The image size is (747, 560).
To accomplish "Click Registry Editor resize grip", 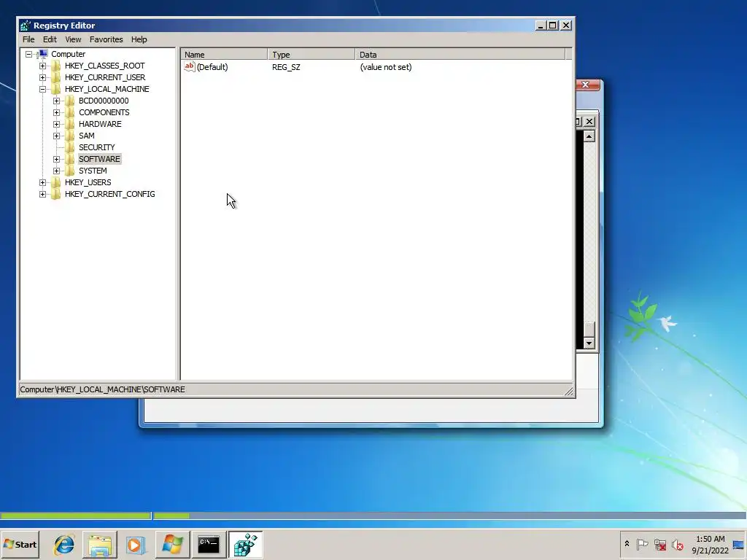I will point(569,392).
